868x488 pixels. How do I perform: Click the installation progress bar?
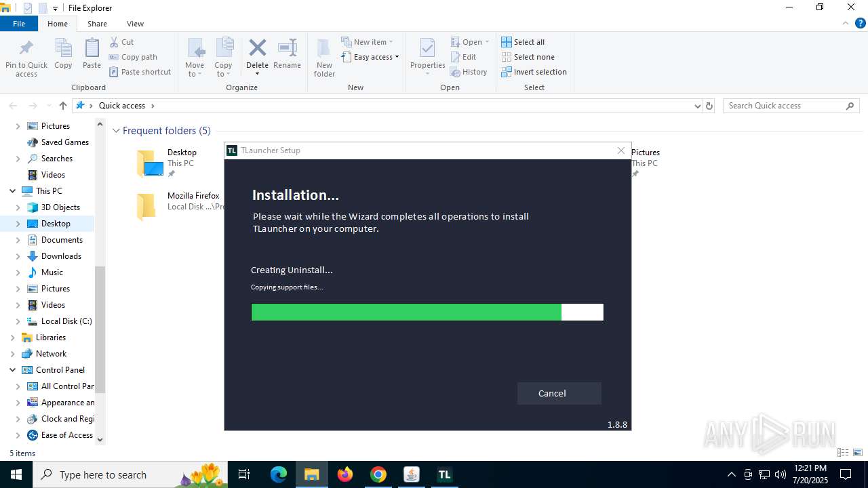click(427, 312)
